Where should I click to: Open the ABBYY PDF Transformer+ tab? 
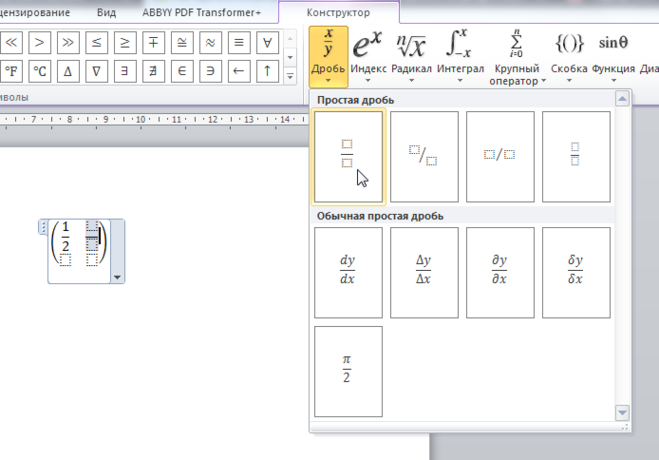pyautogui.click(x=201, y=13)
